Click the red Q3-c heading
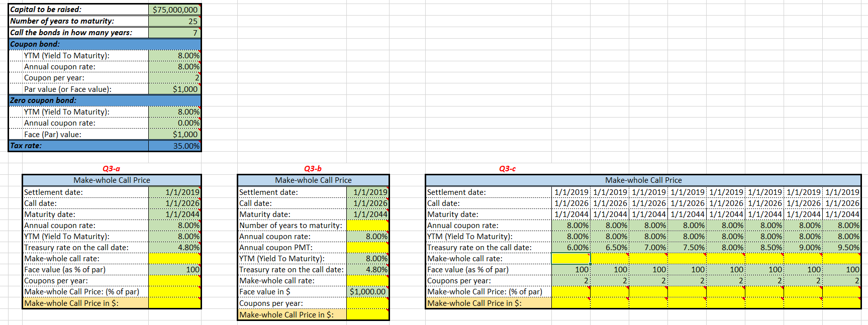This screenshot has width=868, height=325. [x=508, y=169]
